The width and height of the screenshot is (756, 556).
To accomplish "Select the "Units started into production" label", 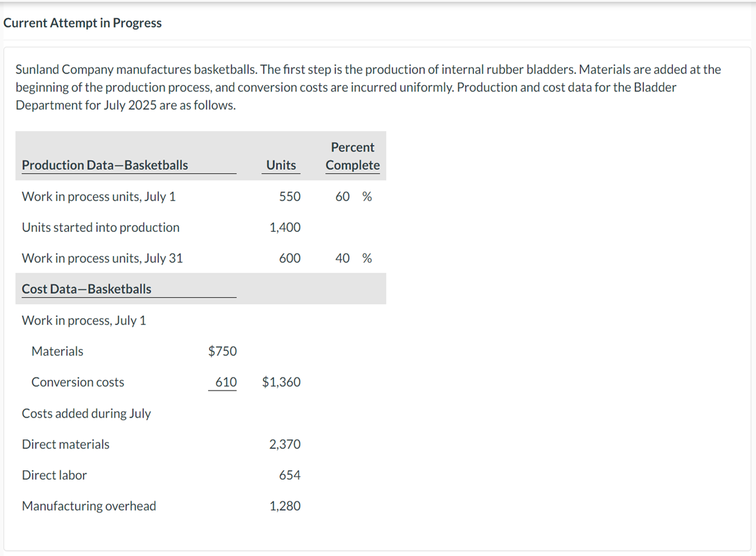I will click(101, 228).
